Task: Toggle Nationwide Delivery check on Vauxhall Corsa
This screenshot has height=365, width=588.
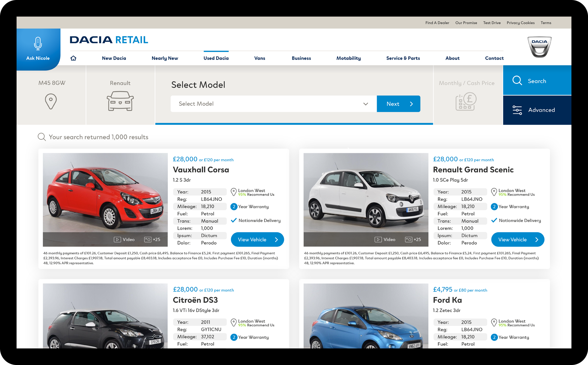Action: (234, 220)
